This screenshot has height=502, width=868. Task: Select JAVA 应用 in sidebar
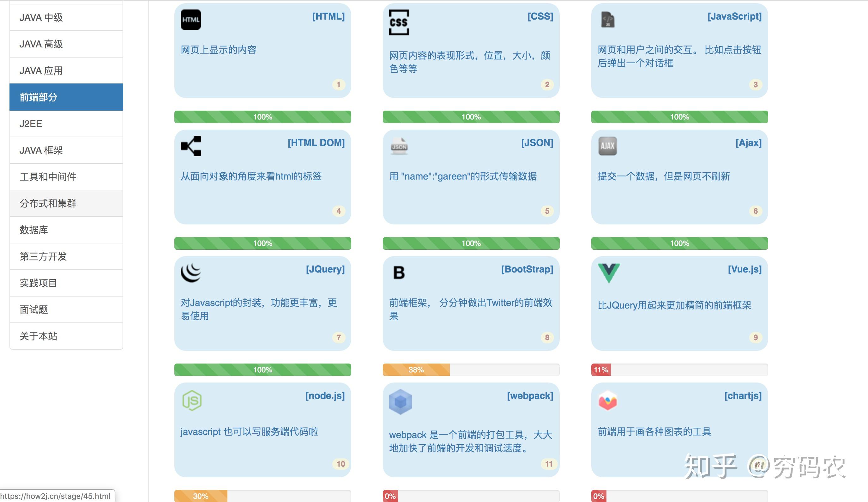point(66,70)
